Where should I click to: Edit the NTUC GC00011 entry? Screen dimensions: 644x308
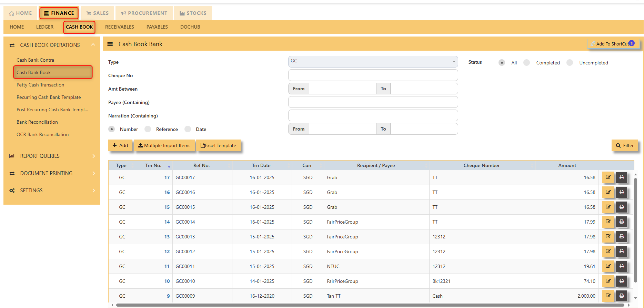tap(608, 266)
